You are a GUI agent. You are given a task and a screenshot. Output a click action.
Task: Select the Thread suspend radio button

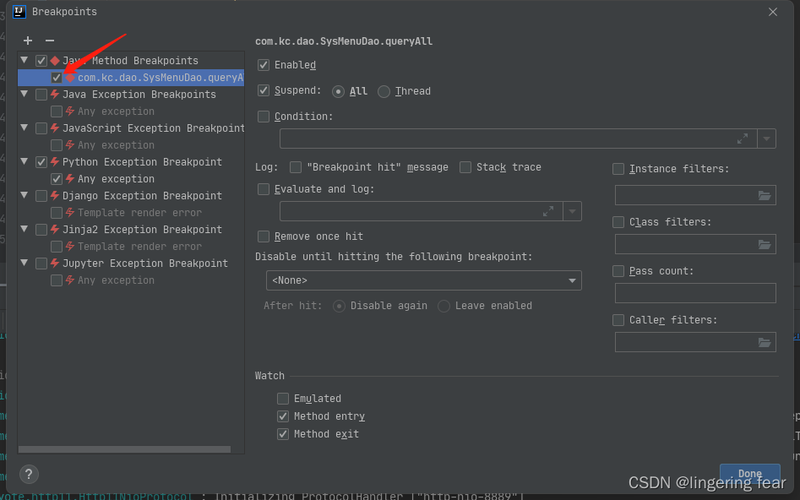pyautogui.click(x=384, y=92)
